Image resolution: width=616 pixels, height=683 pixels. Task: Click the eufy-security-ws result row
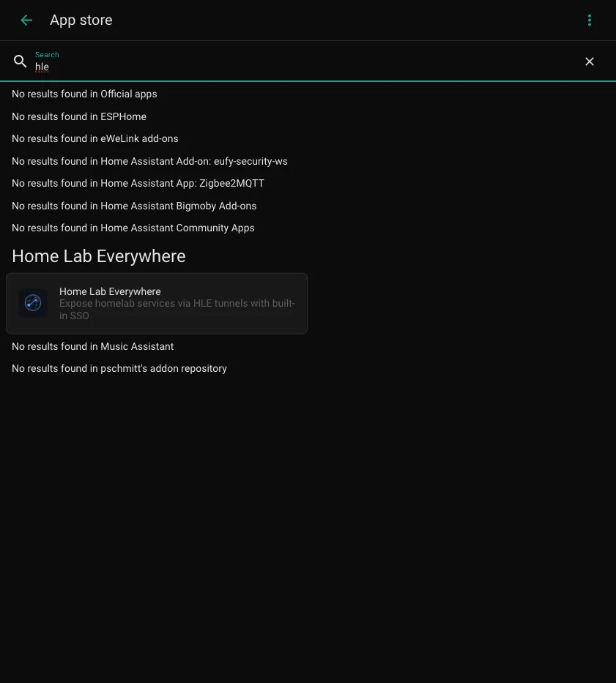tap(149, 161)
